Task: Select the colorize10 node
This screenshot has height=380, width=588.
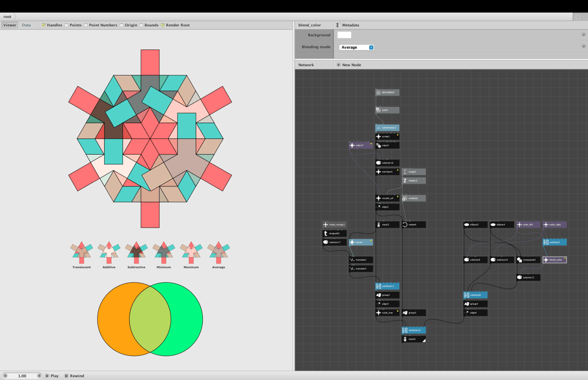Action: (x=502, y=259)
